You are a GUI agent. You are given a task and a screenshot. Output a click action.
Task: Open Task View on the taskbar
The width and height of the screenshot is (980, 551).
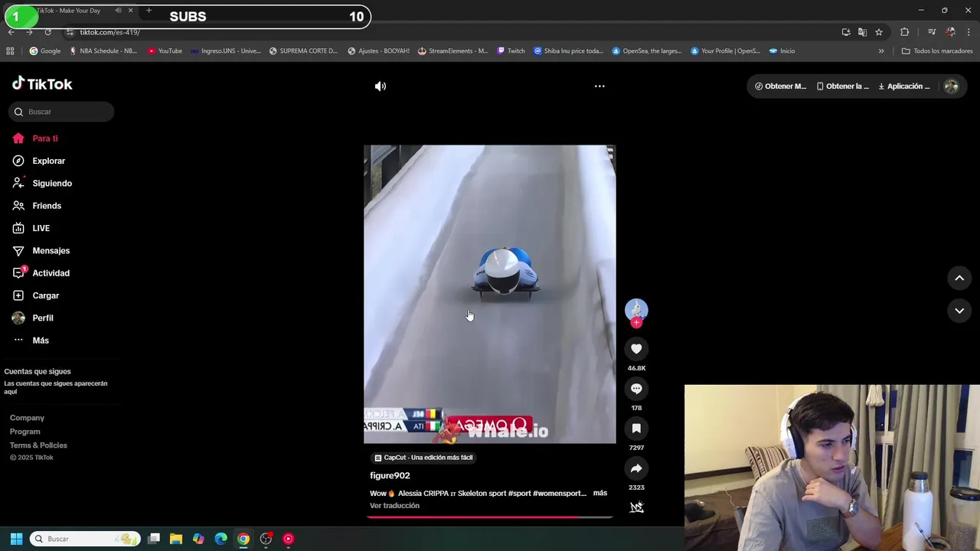[x=154, y=539]
